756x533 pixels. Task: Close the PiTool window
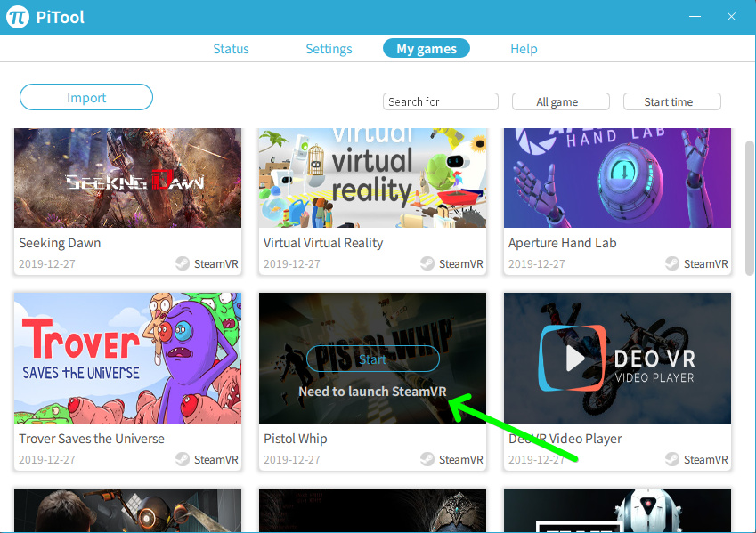731,17
